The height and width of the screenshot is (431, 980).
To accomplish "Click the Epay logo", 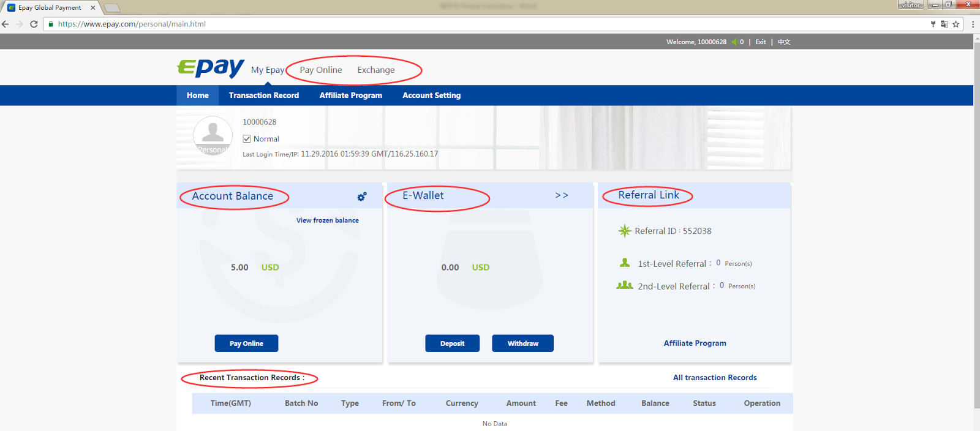I will tap(211, 67).
